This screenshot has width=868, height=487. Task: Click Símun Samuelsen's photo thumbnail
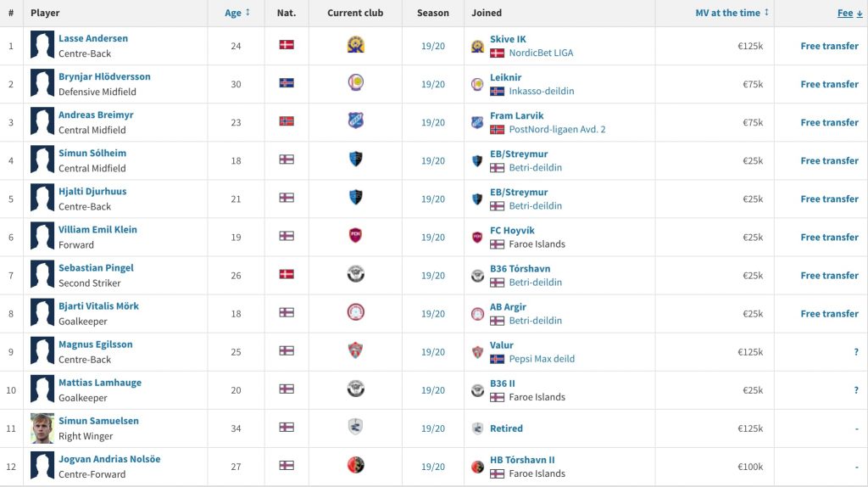click(x=42, y=428)
